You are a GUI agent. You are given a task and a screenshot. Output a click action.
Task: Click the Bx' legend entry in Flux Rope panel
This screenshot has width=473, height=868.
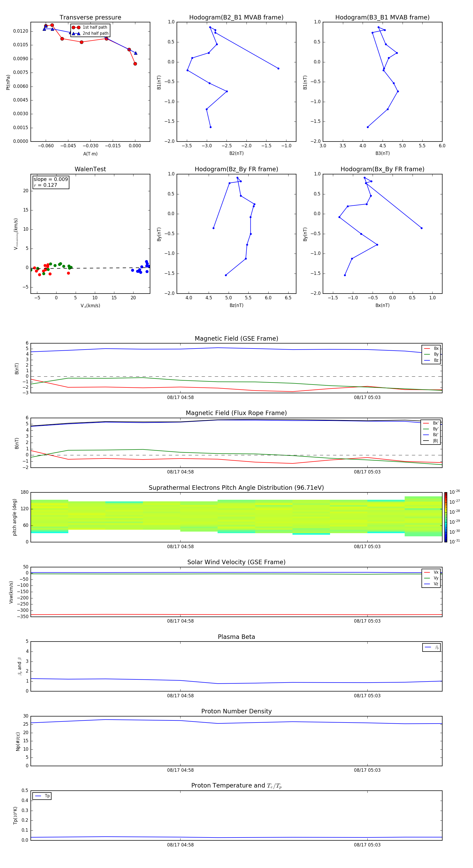(431, 423)
